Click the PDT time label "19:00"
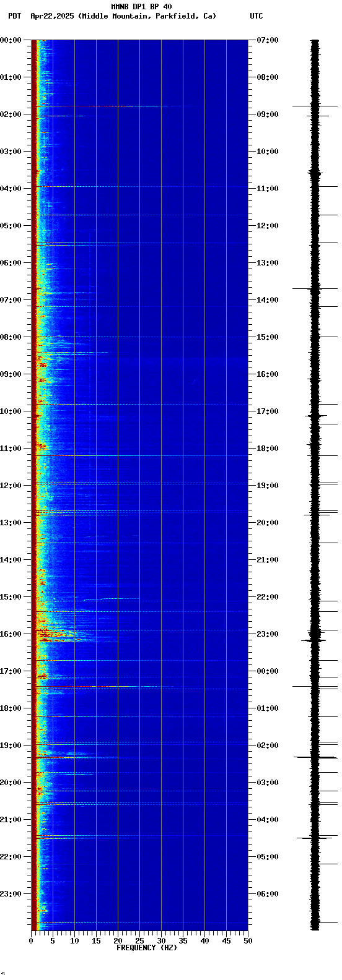This screenshot has height=980, width=342. click(11, 746)
